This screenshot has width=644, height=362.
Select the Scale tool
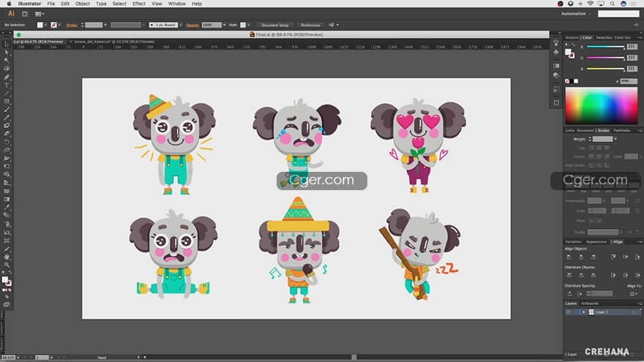pyautogui.click(x=7, y=150)
